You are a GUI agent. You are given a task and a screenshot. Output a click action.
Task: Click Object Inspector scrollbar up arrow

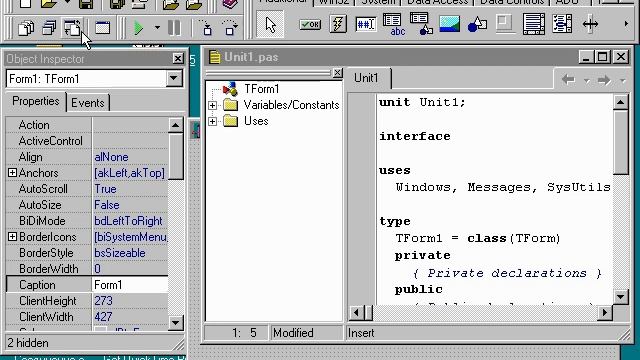coord(176,125)
